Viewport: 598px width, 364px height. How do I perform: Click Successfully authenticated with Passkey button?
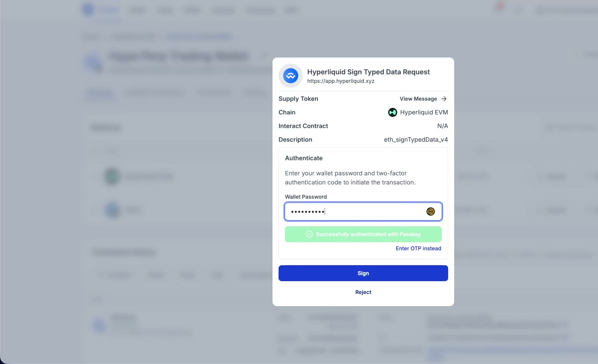coord(363,234)
